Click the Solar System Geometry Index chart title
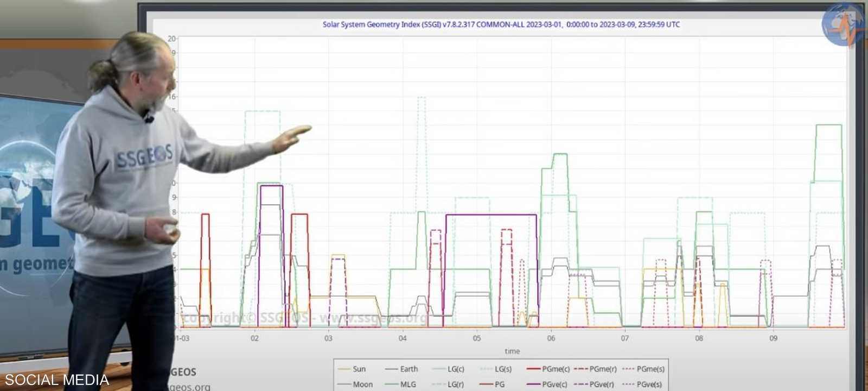Viewport: 868px width, 391px height. click(501, 24)
